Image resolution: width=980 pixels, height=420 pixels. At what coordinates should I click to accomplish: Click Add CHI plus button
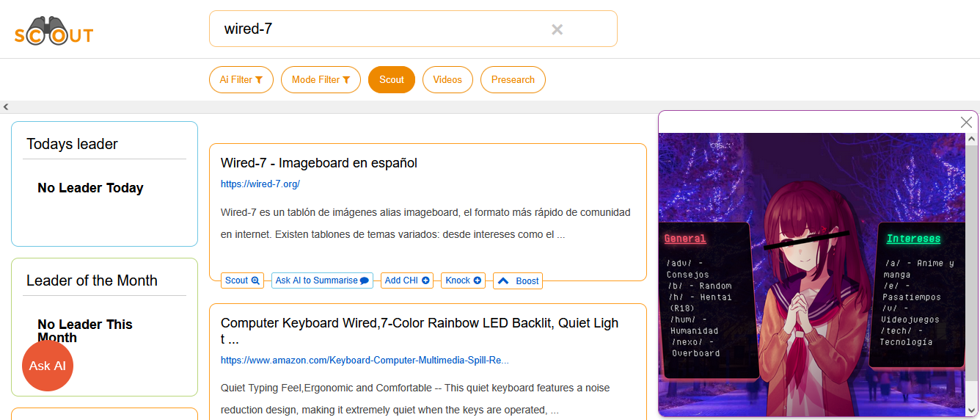pos(406,280)
